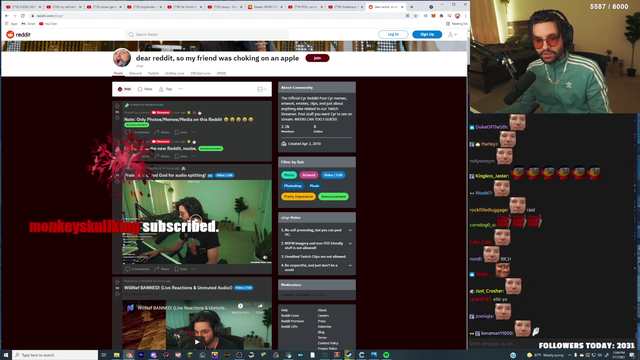Share the Only Photos/Memes/Media note post
The image size is (640, 360).
click(x=162, y=132)
